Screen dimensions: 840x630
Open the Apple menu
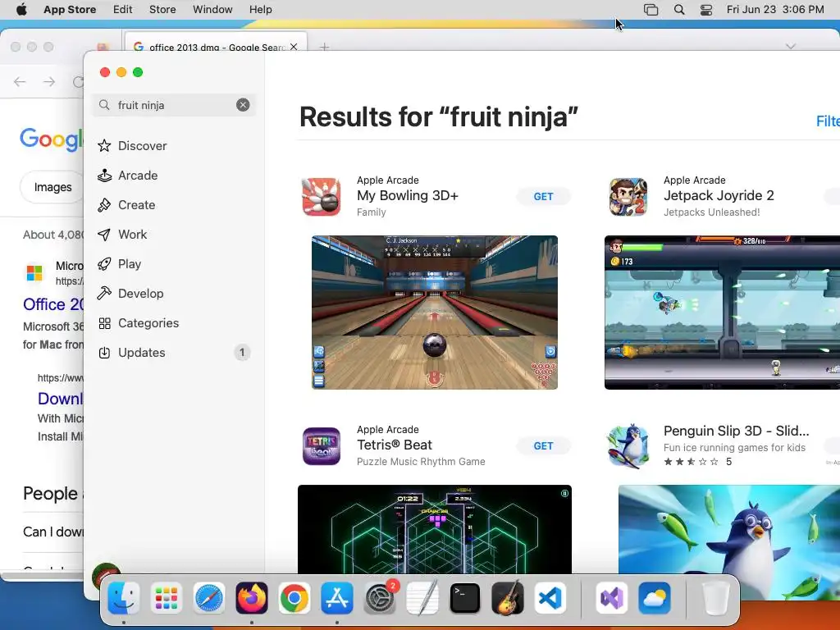click(x=21, y=10)
